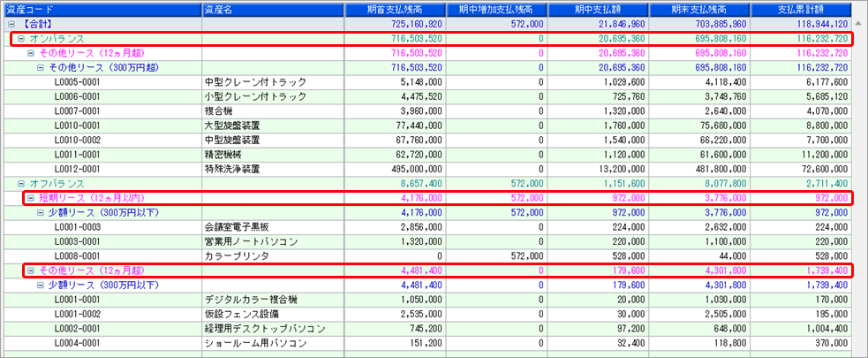
Task: Click 特殊洗浄装置 opening balance 495,000,000
Action: (418, 169)
